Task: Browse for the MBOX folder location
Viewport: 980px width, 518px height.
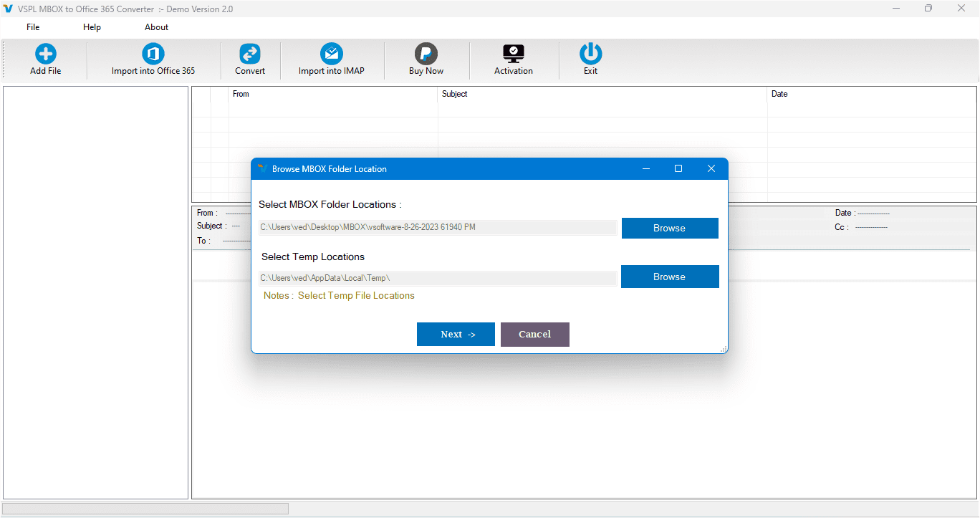Action: (x=670, y=228)
